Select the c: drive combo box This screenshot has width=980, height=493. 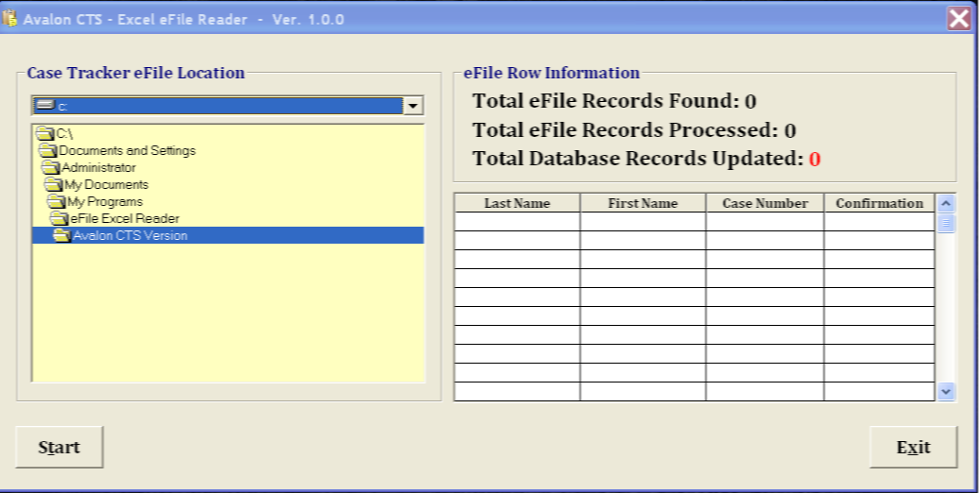pos(227,106)
